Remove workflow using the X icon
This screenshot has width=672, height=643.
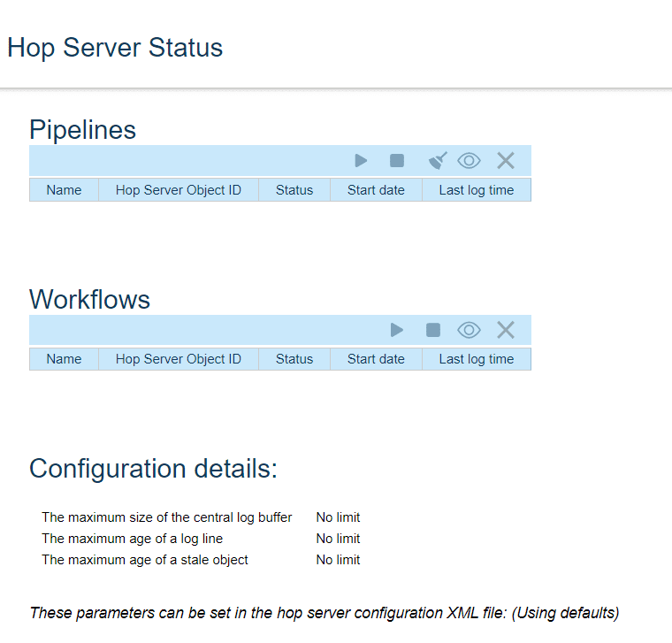coord(505,330)
